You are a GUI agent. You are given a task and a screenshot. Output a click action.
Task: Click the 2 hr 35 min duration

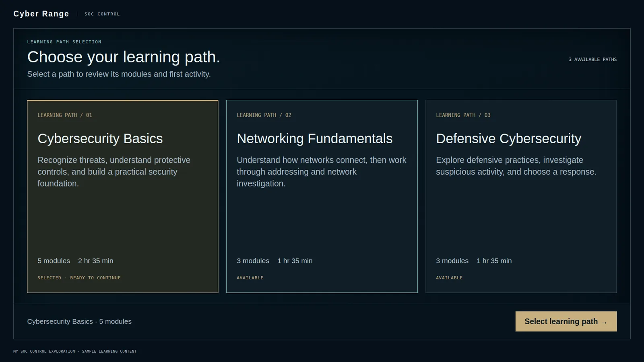pyautogui.click(x=96, y=261)
